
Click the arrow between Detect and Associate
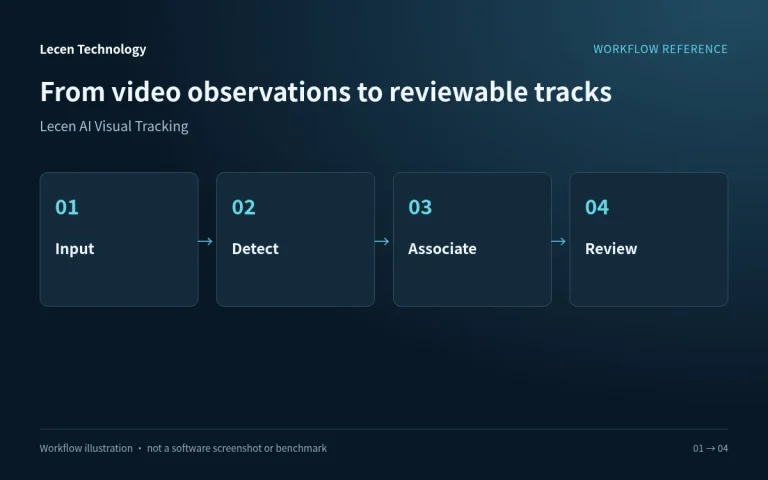tap(382, 241)
